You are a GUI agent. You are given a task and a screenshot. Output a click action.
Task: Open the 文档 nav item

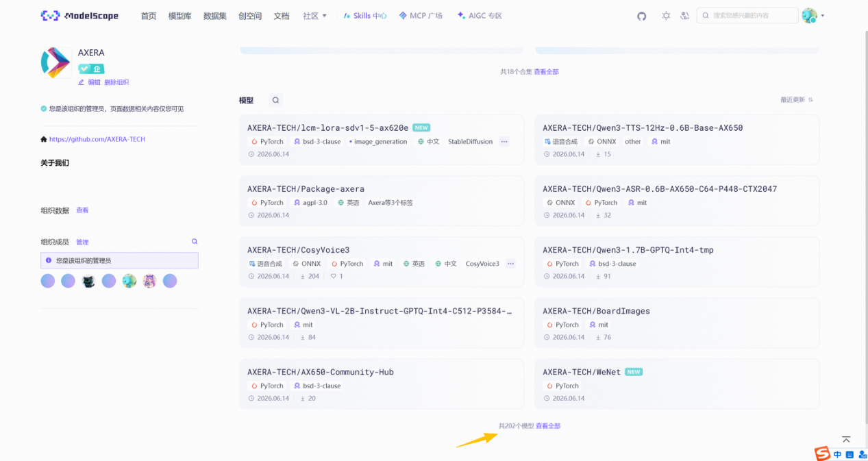[281, 16]
